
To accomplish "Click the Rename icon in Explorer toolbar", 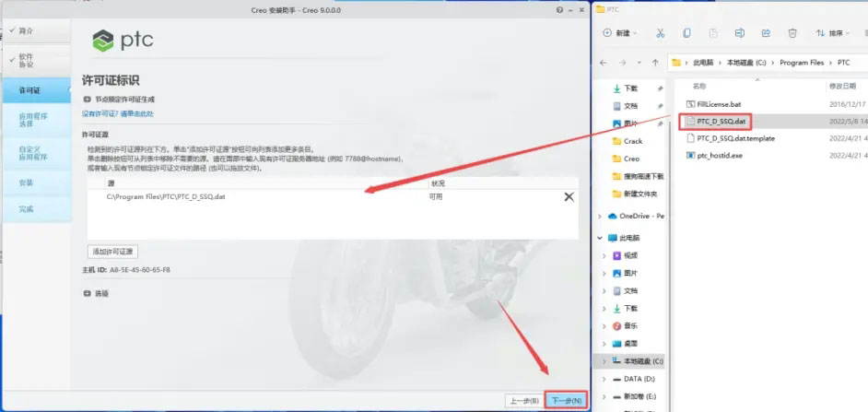I will [740, 33].
